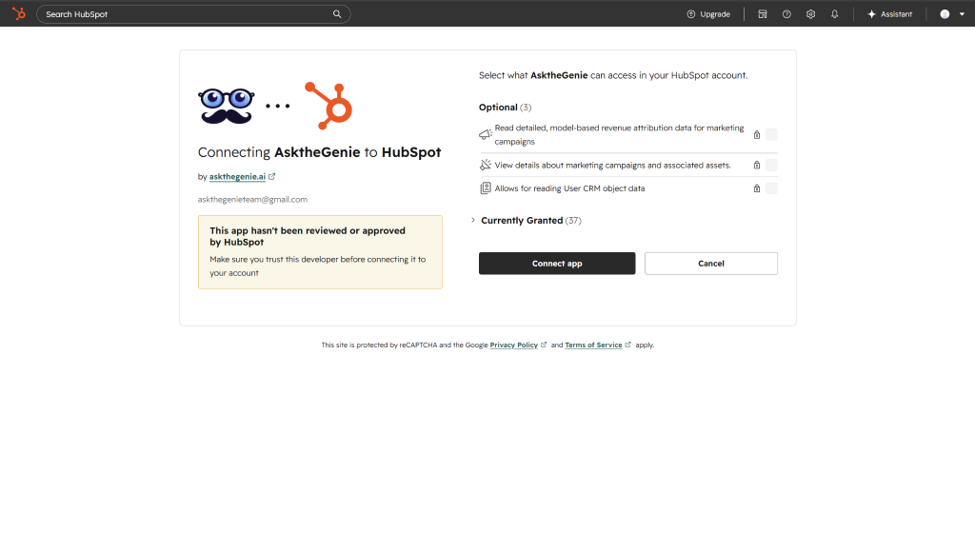Click the Cancel button

(711, 263)
